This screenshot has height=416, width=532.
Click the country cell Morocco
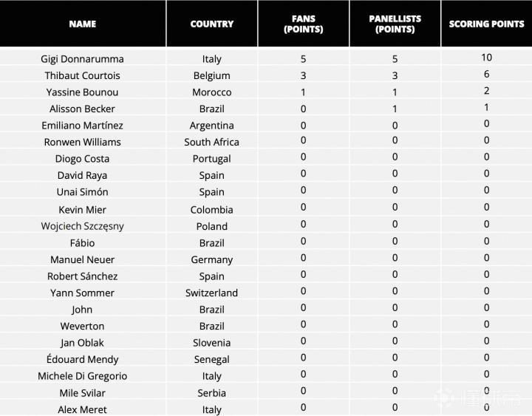(x=212, y=92)
